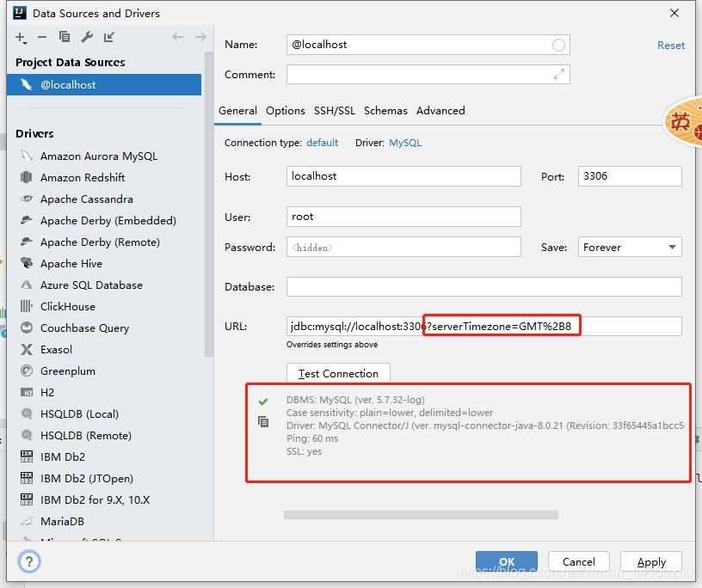The image size is (702, 588).
Task: Click the Reset link
Action: 671,46
